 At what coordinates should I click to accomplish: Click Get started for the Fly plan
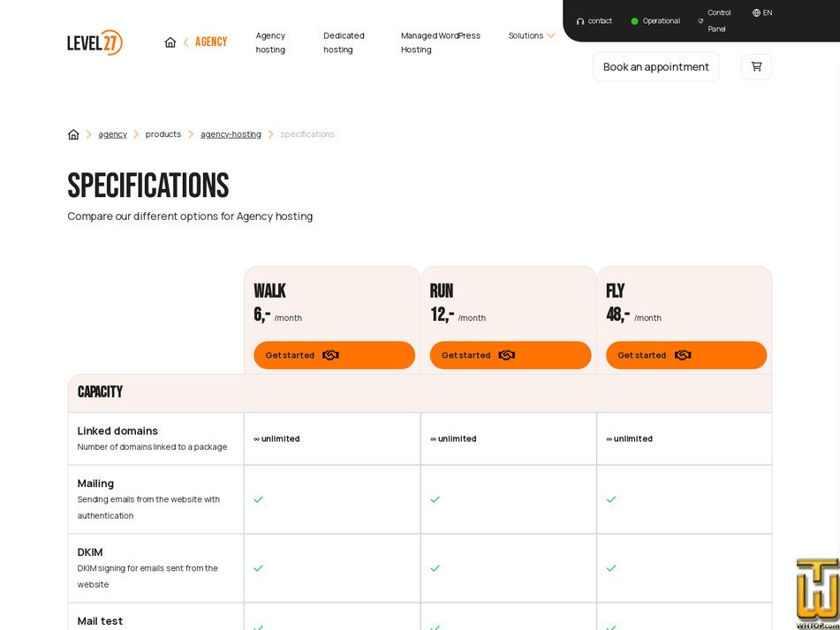686,355
